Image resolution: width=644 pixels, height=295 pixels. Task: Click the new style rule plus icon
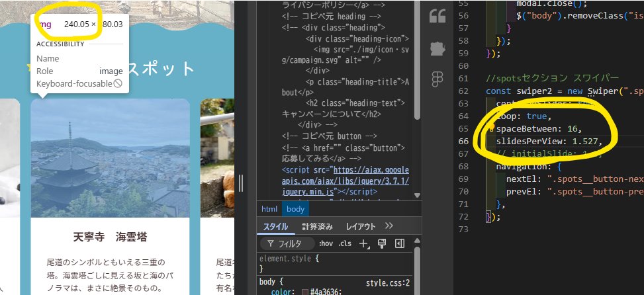(364, 243)
